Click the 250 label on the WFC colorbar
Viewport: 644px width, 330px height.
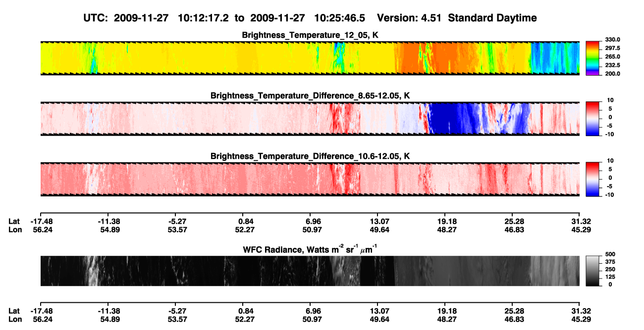point(610,270)
